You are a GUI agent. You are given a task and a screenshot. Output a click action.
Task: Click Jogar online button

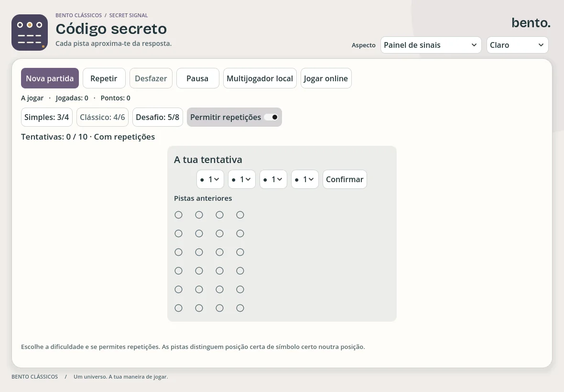click(326, 78)
